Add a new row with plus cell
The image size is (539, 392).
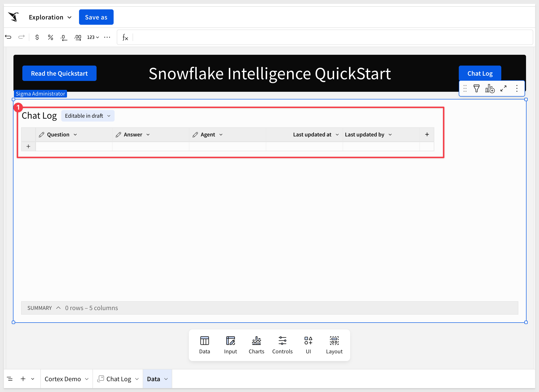(x=28, y=146)
